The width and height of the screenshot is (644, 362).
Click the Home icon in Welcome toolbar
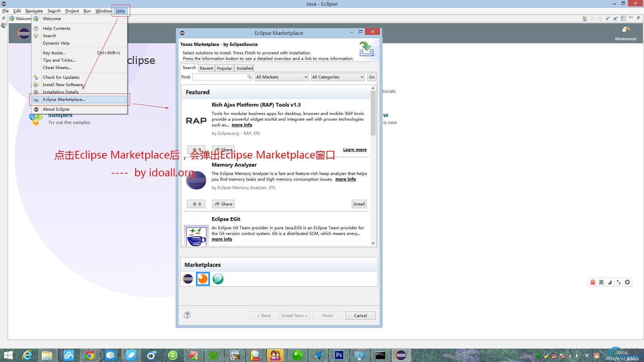(x=585, y=19)
